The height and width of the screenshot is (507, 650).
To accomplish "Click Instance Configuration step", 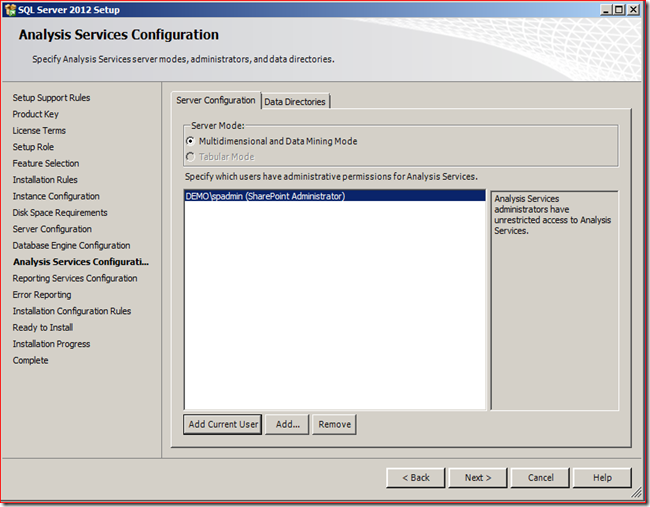I will [56, 196].
